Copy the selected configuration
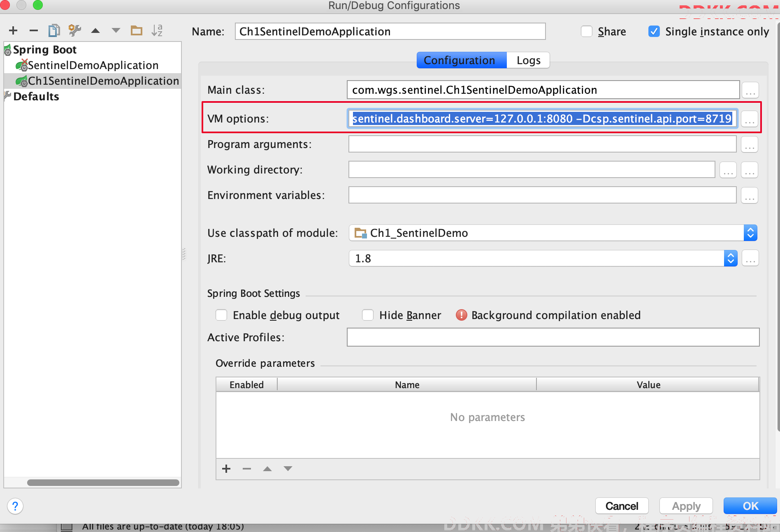This screenshot has width=780, height=532. pyautogui.click(x=54, y=30)
